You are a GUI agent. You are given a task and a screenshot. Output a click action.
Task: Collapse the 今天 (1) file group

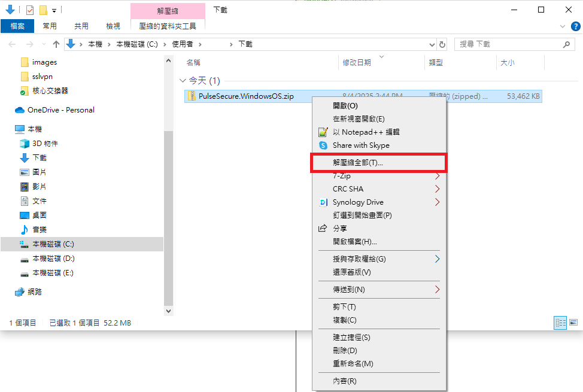tap(183, 81)
